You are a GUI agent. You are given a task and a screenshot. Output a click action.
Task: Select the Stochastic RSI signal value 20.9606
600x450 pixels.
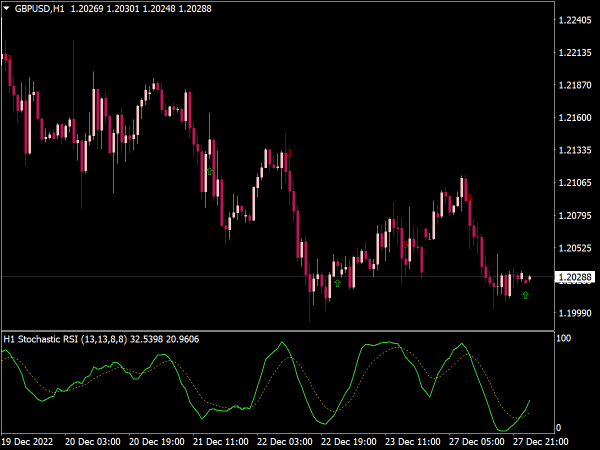coord(183,339)
